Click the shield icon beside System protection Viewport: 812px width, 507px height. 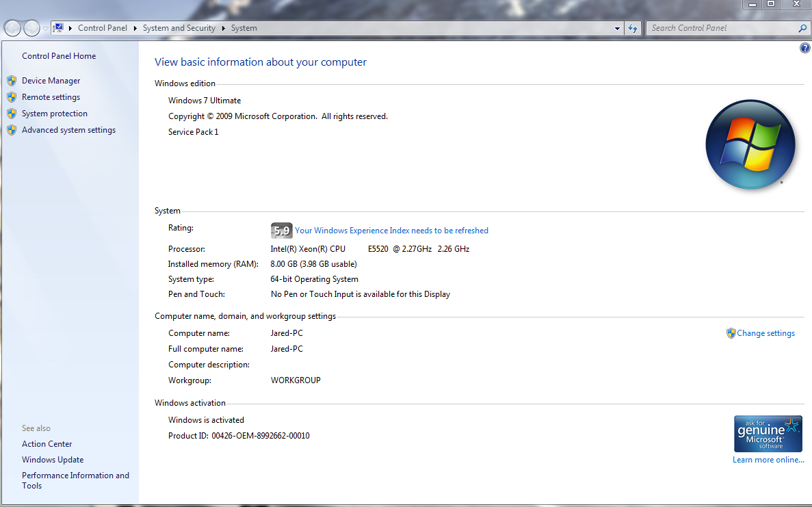[12, 114]
